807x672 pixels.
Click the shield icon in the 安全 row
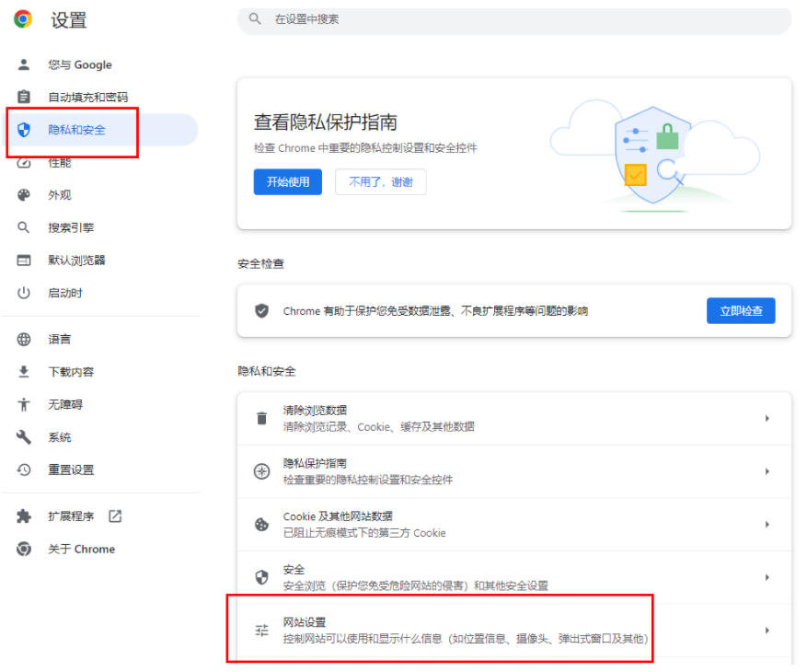[262, 578]
